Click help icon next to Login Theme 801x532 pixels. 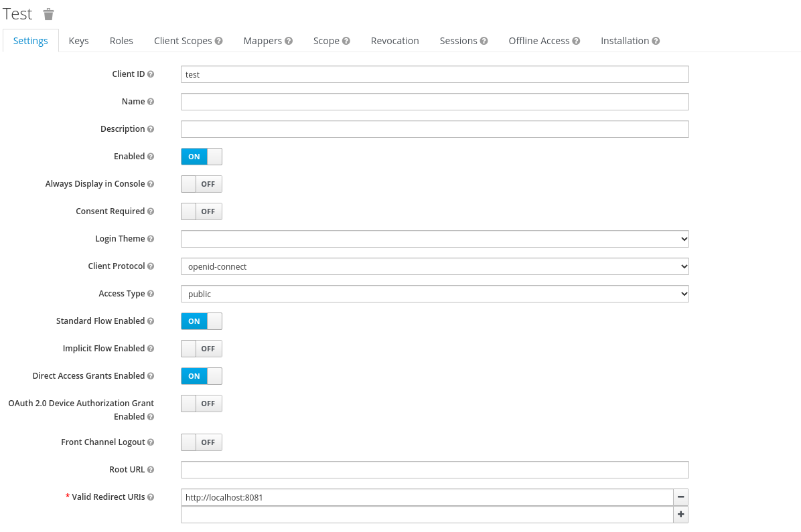151,239
